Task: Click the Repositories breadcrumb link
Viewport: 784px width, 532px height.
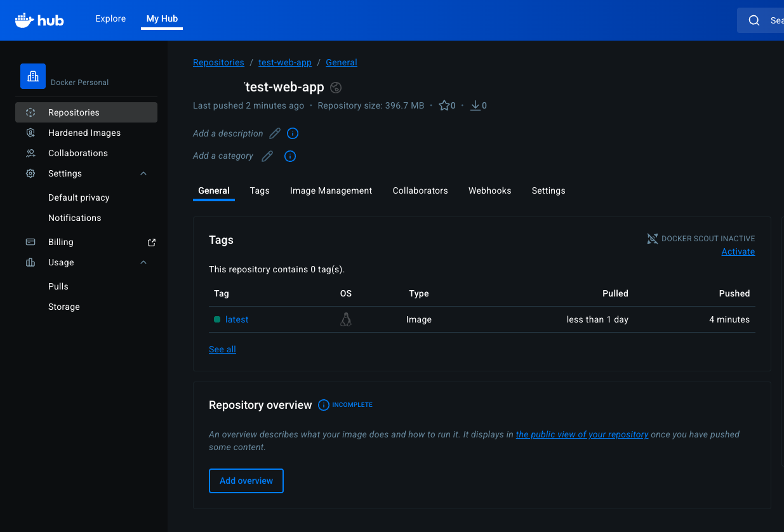Action: (218, 62)
